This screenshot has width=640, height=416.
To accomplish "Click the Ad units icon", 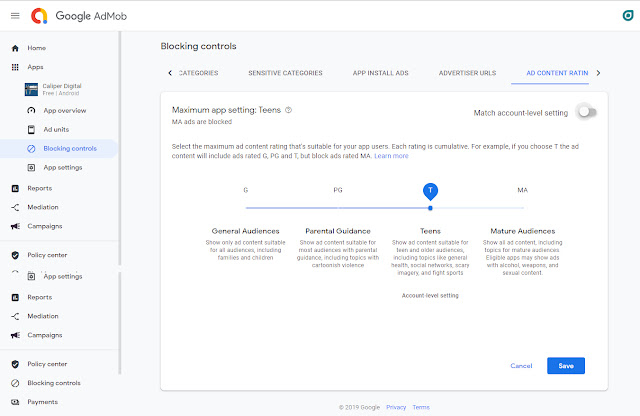I will pos(31,129).
